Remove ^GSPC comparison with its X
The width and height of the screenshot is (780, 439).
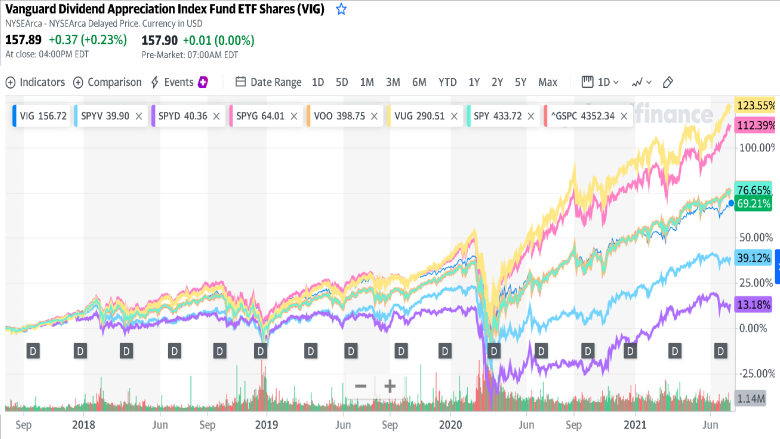coord(624,116)
